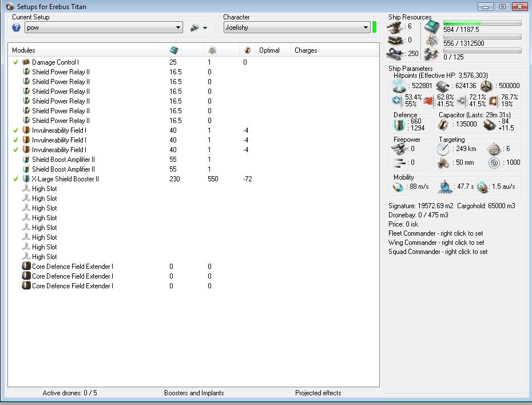Click the shield hitpoints icon
Image resolution: width=532 pixels, height=405 pixels.
click(x=399, y=86)
